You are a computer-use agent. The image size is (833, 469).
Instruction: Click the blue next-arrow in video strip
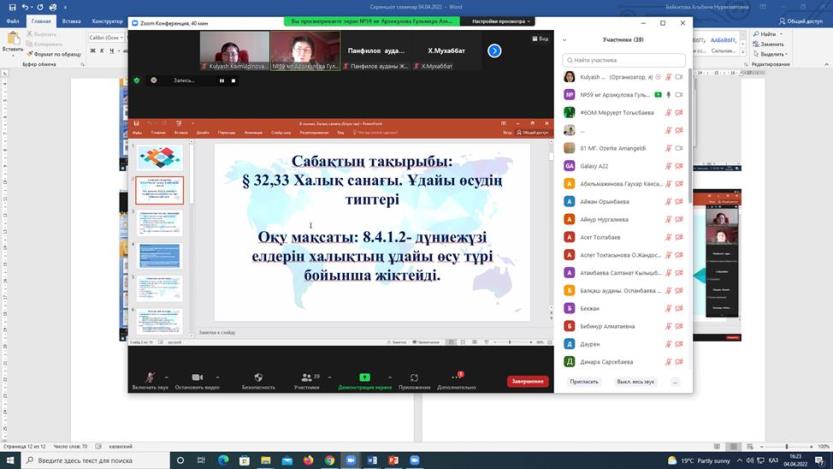tap(494, 50)
